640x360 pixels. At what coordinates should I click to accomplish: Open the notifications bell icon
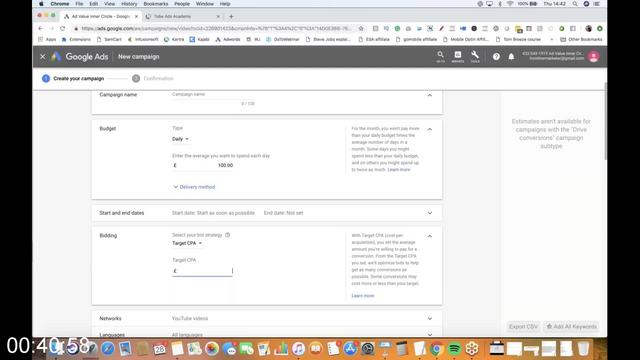tap(511, 57)
